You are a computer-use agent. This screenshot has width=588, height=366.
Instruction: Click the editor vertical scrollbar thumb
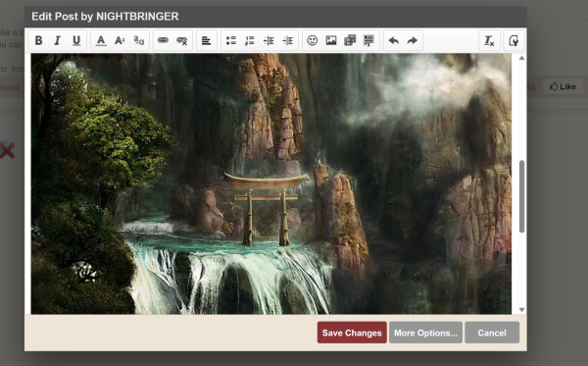521,196
